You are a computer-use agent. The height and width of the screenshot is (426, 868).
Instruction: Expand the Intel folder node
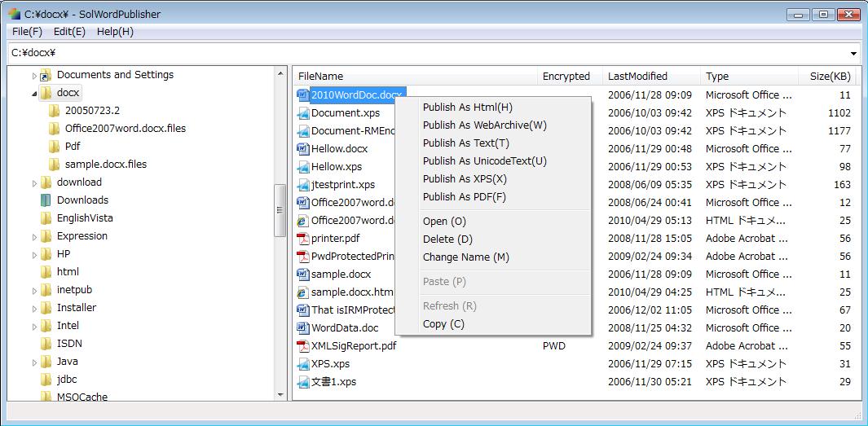coord(34,326)
